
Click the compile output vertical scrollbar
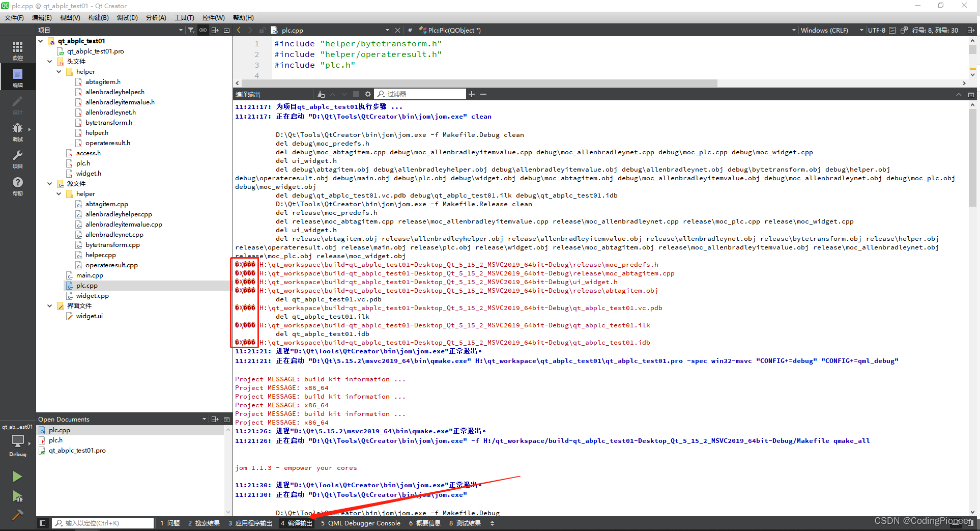click(x=972, y=158)
